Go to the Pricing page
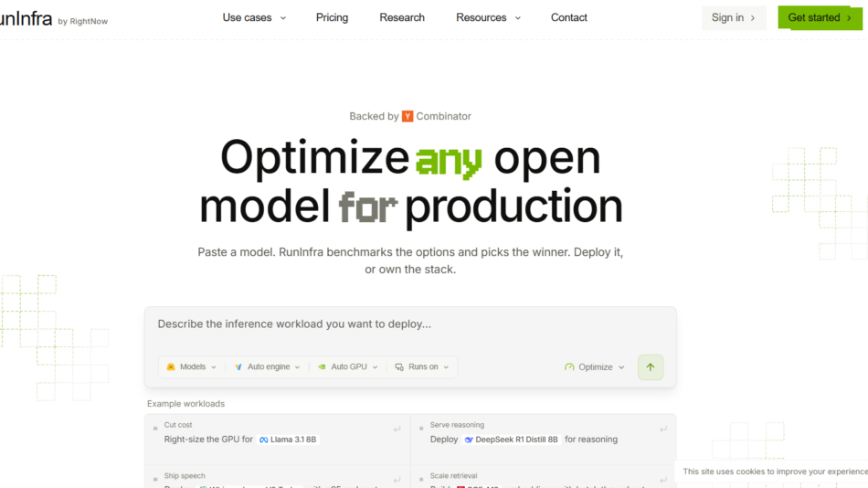This screenshot has height=488, width=868. click(333, 17)
